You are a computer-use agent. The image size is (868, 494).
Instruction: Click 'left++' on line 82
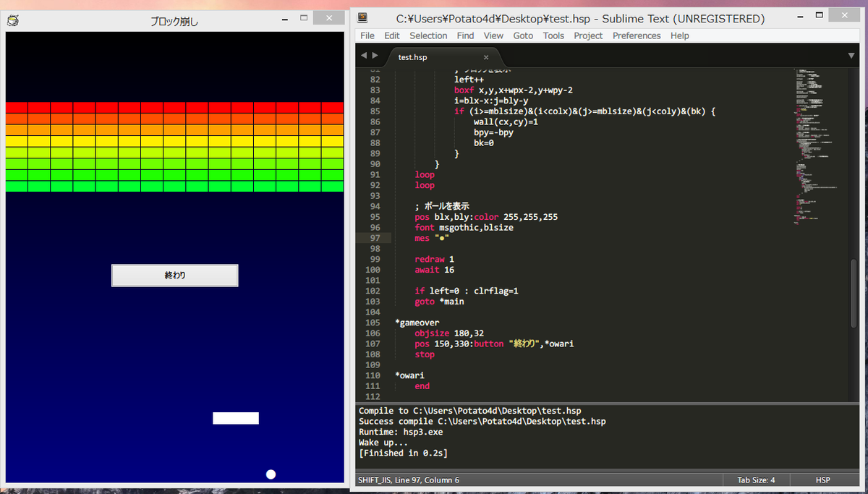coord(469,80)
